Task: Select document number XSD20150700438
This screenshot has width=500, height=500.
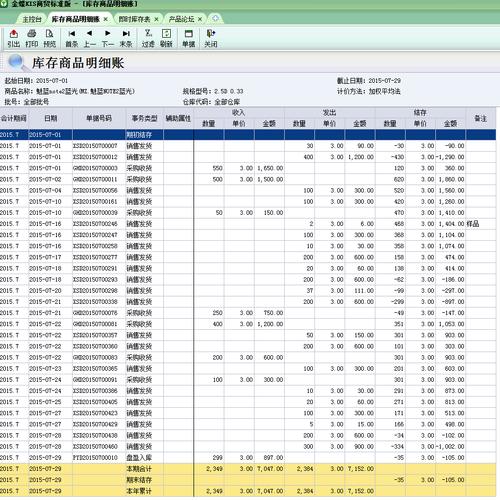Action: click(x=95, y=435)
